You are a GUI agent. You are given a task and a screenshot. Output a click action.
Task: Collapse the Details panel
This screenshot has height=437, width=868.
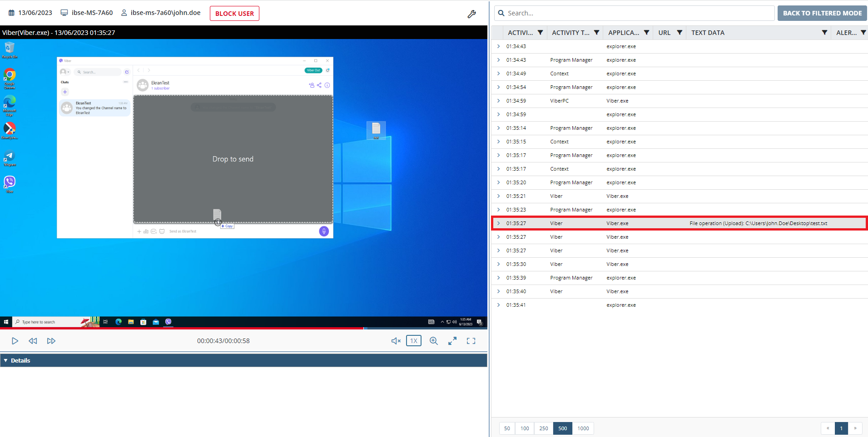(x=6, y=360)
